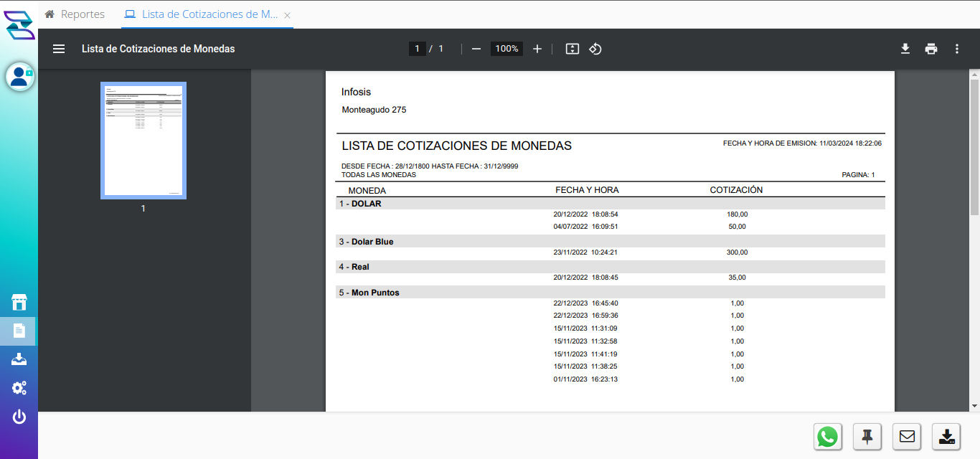Viewport: 980px width, 459px height.
Task: Select the reports document icon in sidebar
Action: [x=19, y=331]
